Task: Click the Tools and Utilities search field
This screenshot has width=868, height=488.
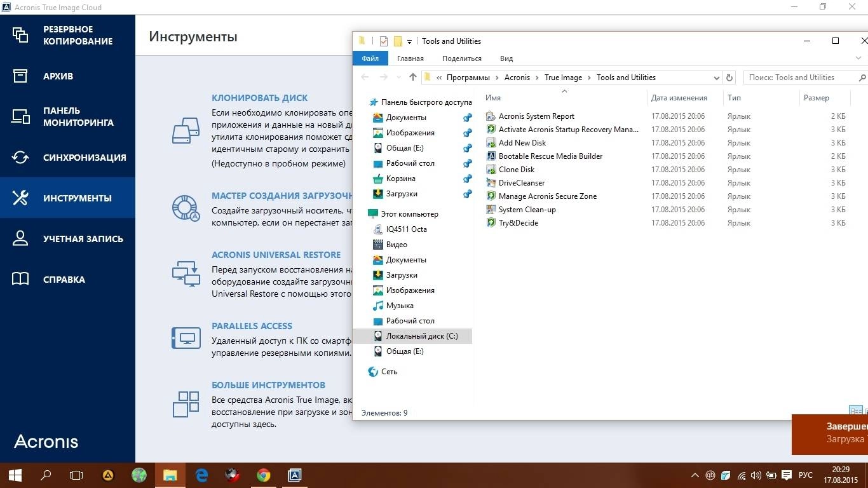Action: 805,78
